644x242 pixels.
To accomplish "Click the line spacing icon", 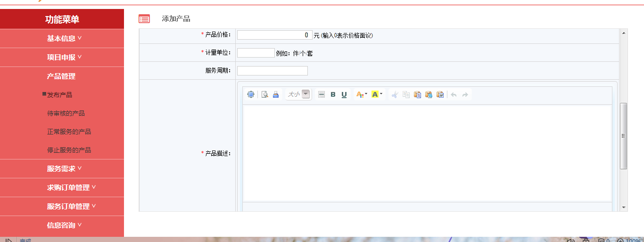I will 322,94.
